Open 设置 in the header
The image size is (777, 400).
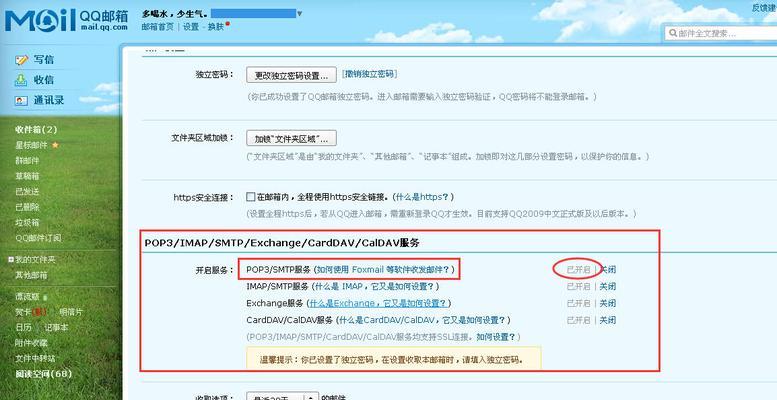point(191,27)
